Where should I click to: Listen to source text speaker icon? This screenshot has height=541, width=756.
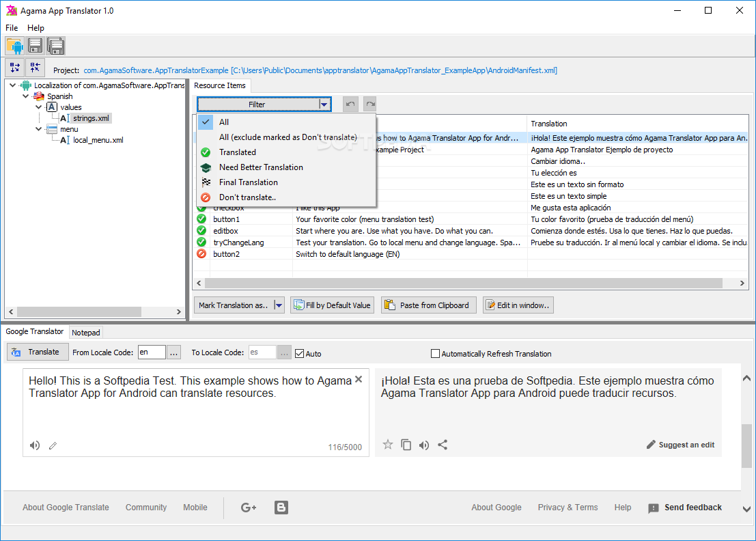[35, 445]
